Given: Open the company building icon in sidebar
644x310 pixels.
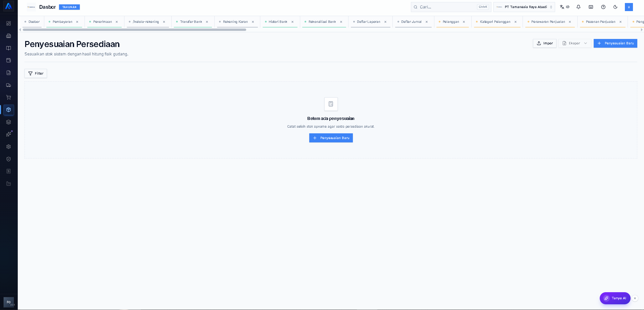Looking at the screenshot, I should [9, 36].
